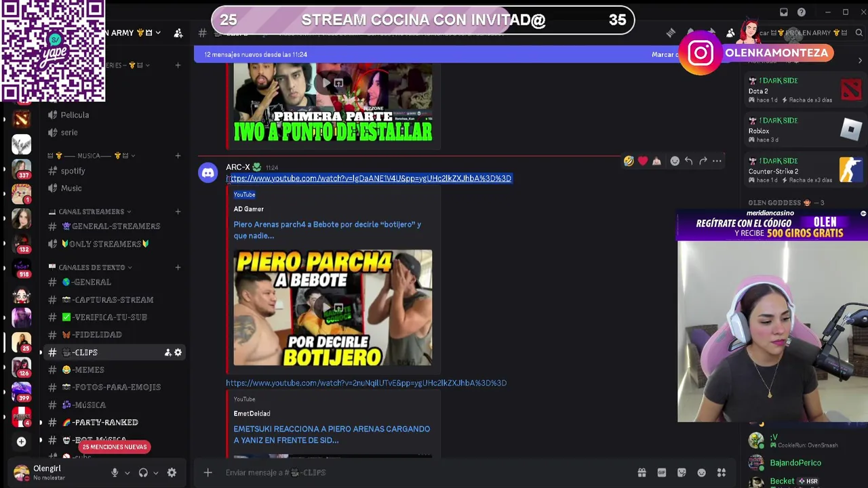Mute the microphone in user panel
The width and height of the screenshot is (868, 488).
click(115, 472)
